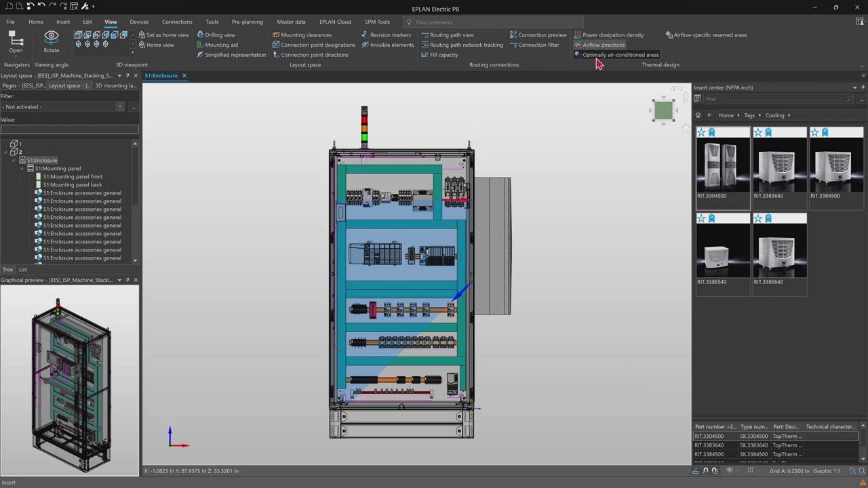The image size is (868, 488).
Task: Click the back arrow in Insert center
Action: pos(709,115)
